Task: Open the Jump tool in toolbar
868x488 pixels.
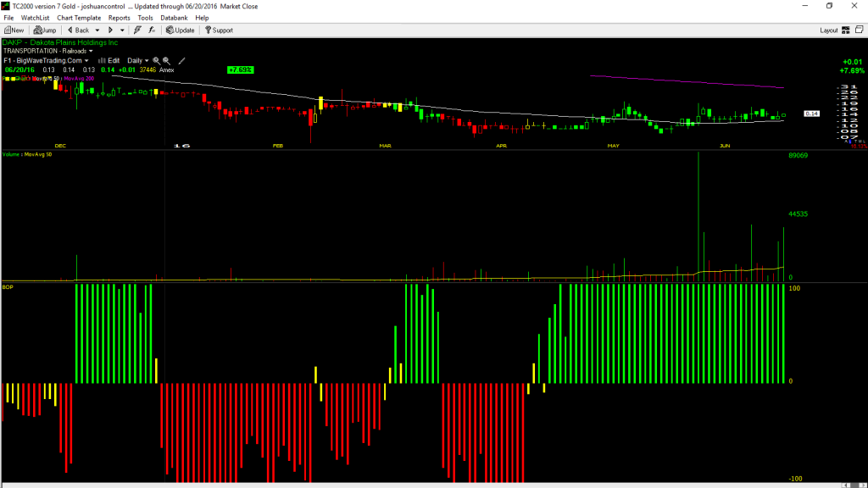Action: (x=45, y=30)
